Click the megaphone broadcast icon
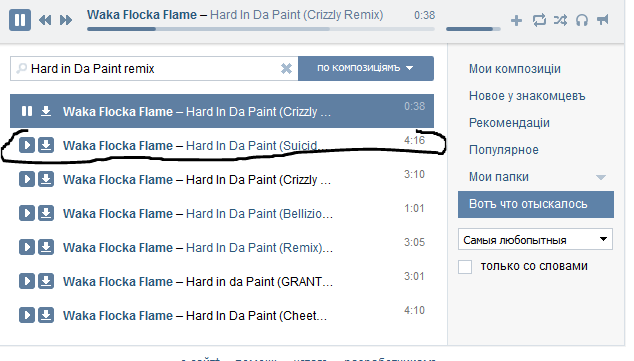The height and width of the screenshot is (361, 634). pos(602,20)
